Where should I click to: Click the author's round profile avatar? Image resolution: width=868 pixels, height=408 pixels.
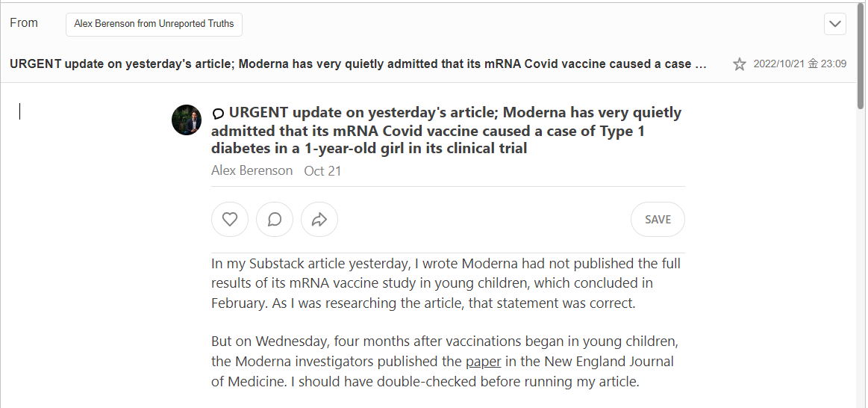[187, 120]
